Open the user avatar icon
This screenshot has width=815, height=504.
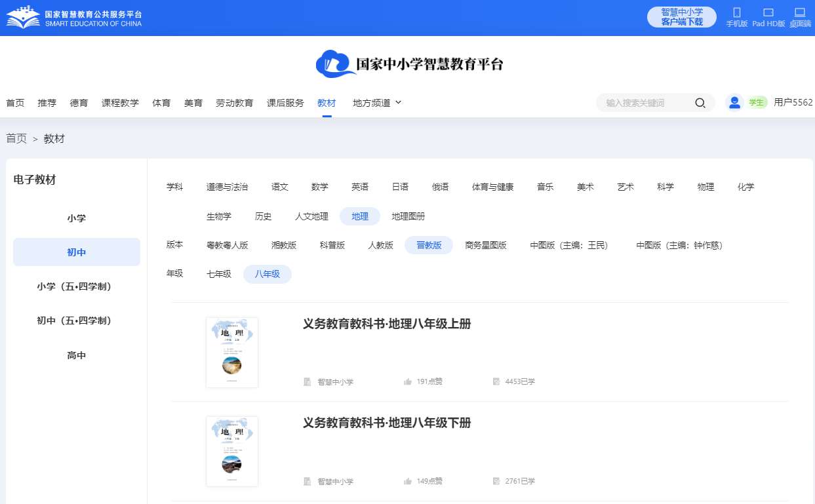click(734, 102)
